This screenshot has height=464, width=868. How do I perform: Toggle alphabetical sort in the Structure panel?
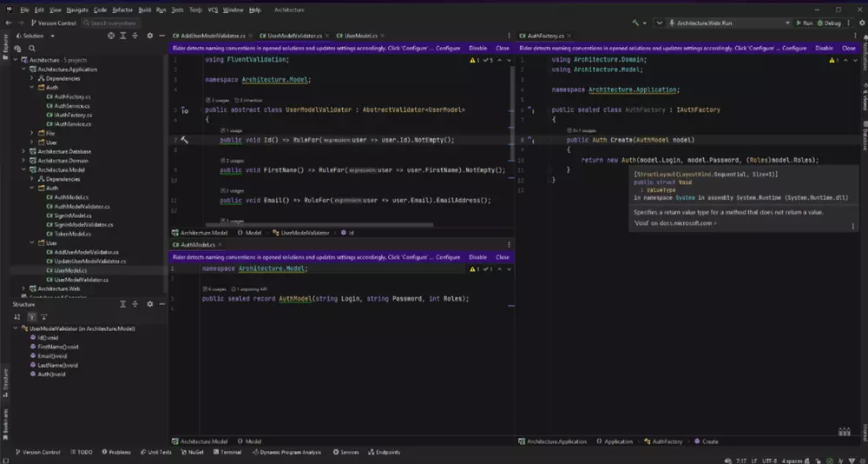(17, 317)
